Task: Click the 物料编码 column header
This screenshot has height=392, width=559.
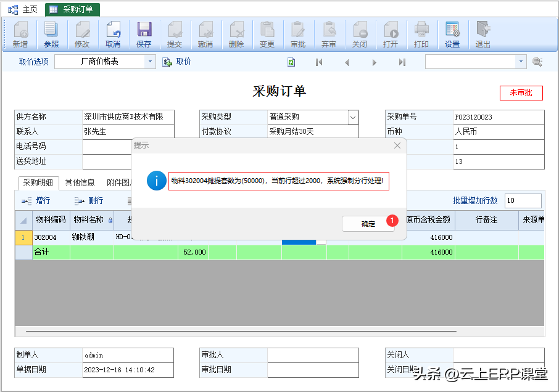Action: pos(51,220)
